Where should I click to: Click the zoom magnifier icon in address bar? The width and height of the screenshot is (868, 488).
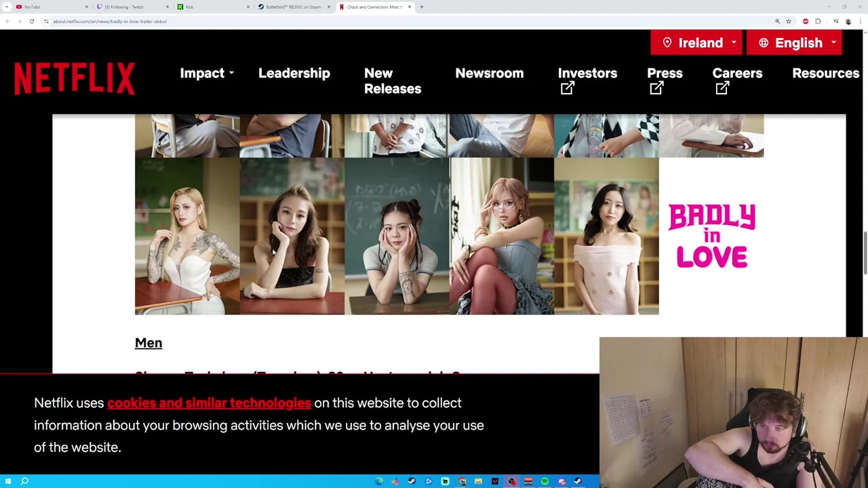pos(778,21)
